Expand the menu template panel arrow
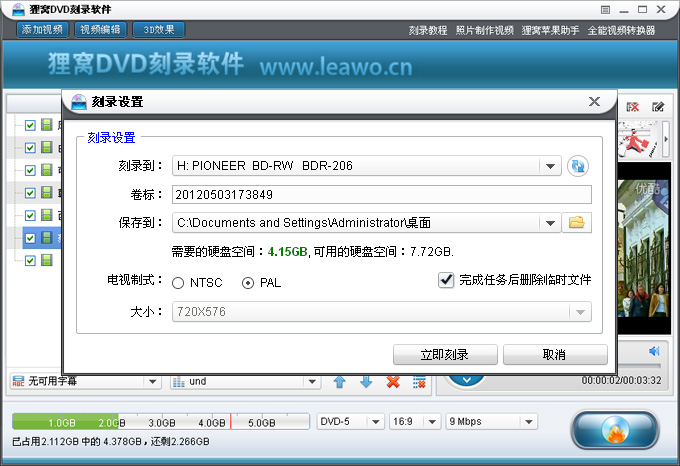This screenshot has height=466, width=680. [x=666, y=139]
